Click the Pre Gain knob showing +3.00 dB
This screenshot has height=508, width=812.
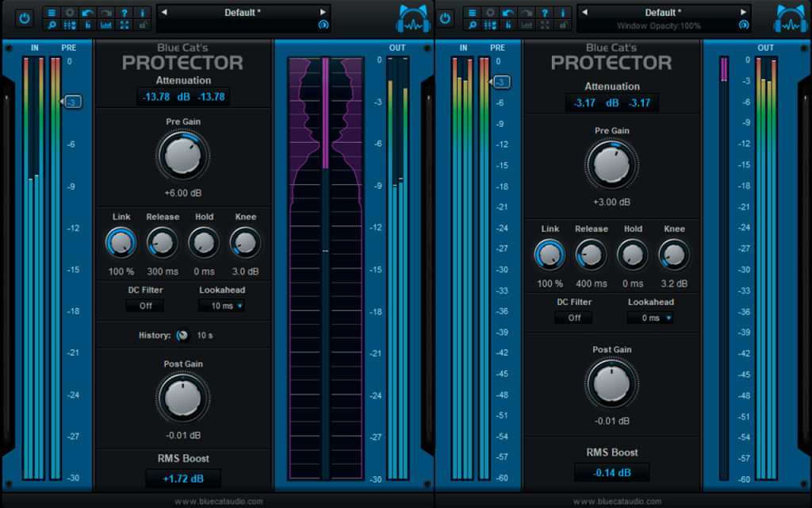[x=611, y=165]
